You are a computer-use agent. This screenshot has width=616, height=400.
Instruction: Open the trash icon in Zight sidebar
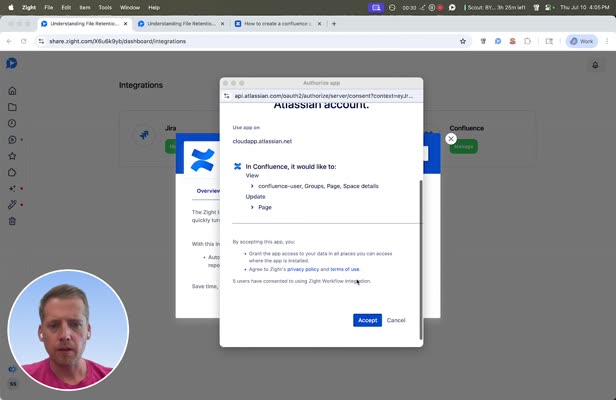coord(12,221)
